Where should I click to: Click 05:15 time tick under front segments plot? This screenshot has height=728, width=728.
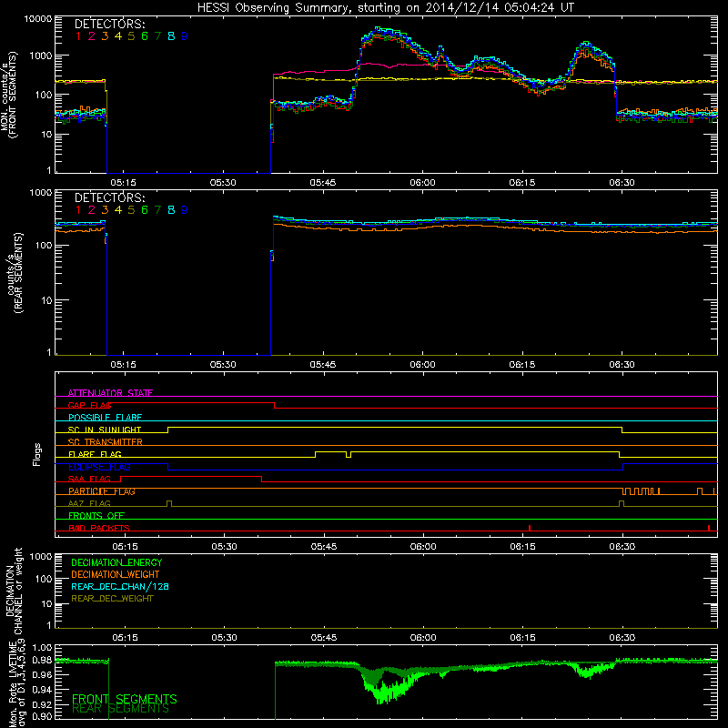(124, 183)
